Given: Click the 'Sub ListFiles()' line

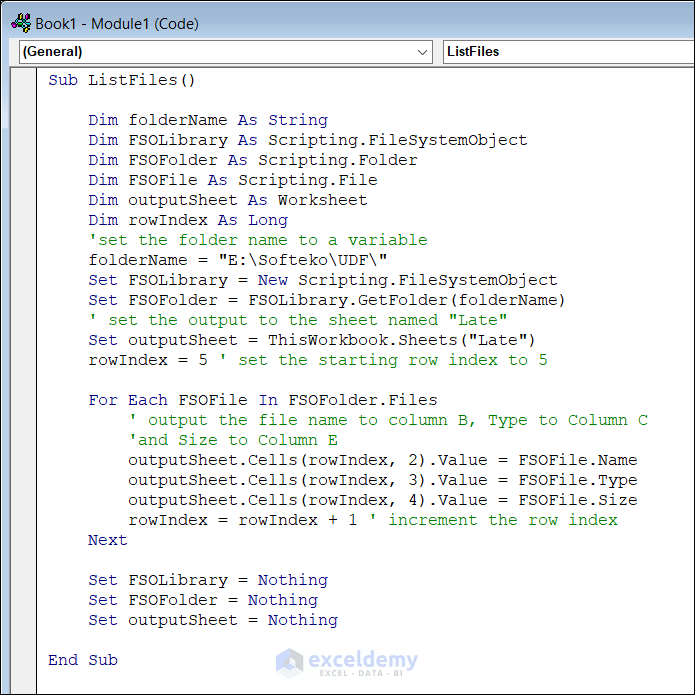Looking at the screenshot, I should [121, 80].
